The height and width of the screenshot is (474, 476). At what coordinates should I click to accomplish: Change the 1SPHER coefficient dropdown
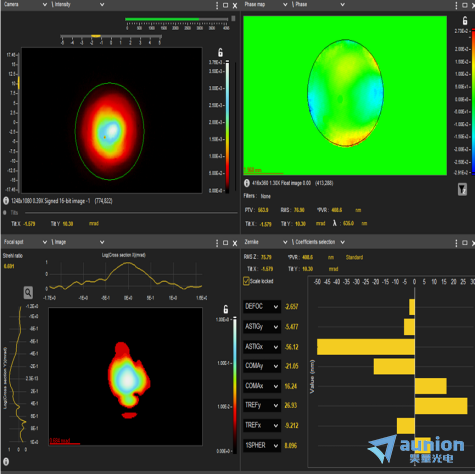pyautogui.click(x=262, y=445)
